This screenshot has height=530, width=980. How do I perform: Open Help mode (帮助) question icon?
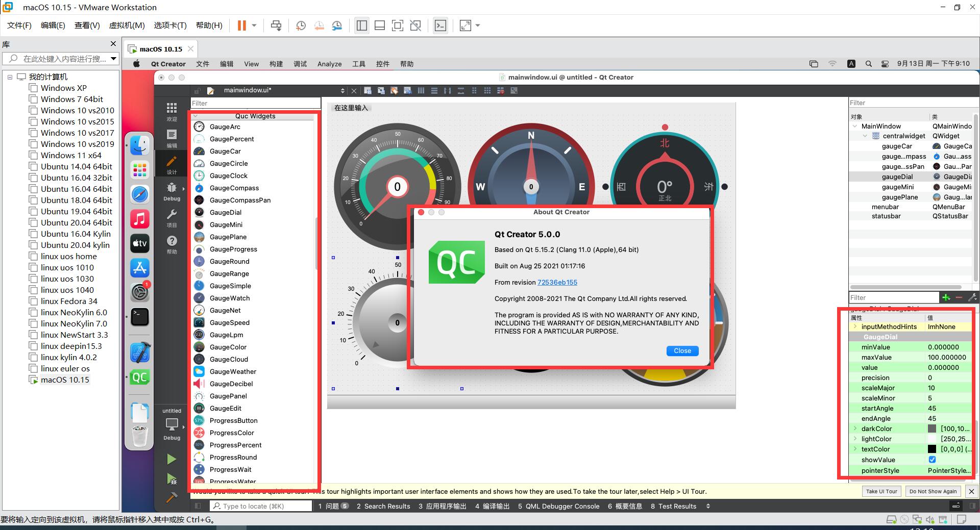tap(171, 244)
